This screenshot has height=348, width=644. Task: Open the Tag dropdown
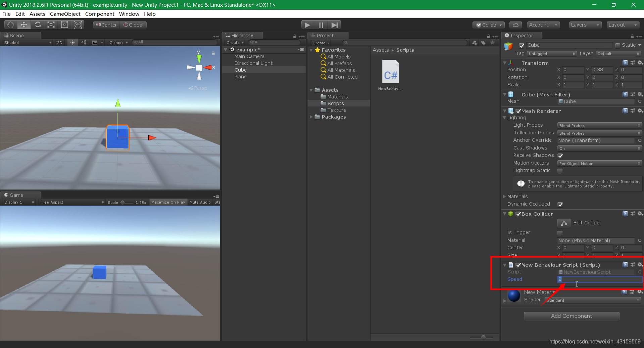point(552,54)
